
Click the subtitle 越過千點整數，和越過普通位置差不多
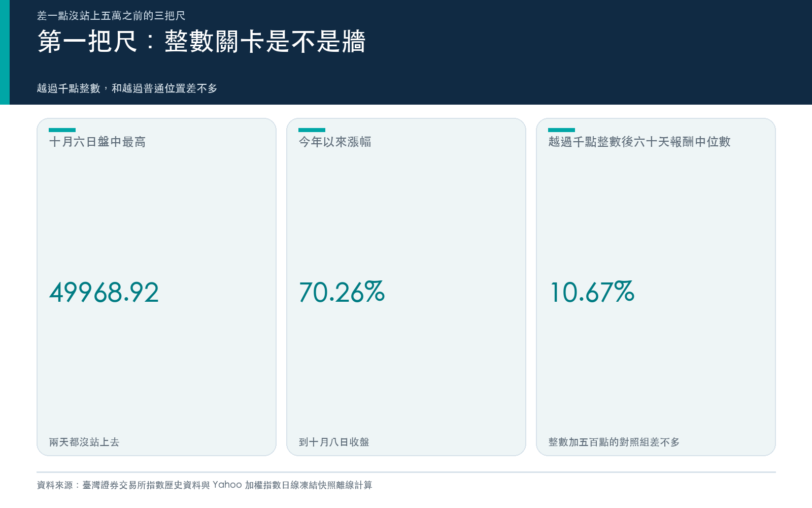127,88
